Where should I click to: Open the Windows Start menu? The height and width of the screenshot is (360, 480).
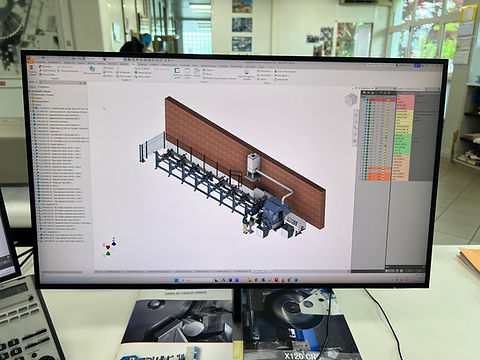(x=176, y=280)
